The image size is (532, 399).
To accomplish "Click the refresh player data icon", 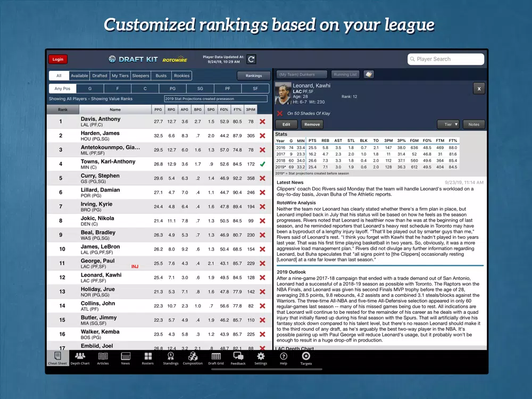I will coord(252,60).
